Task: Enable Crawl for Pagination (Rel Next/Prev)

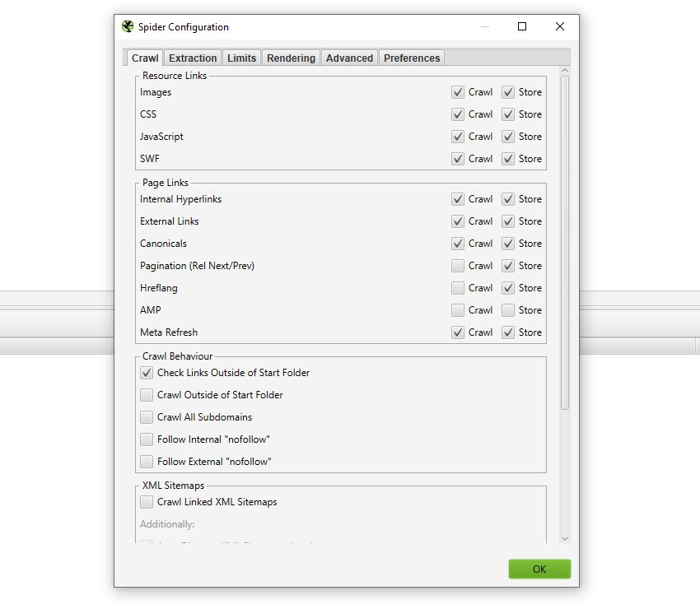Action: pos(457,266)
